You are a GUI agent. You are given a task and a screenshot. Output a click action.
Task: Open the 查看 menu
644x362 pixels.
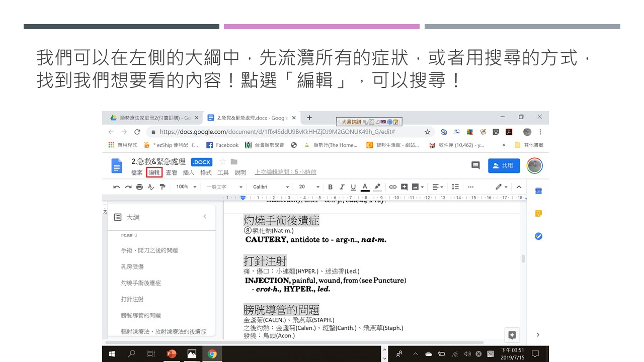[x=172, y=172]
